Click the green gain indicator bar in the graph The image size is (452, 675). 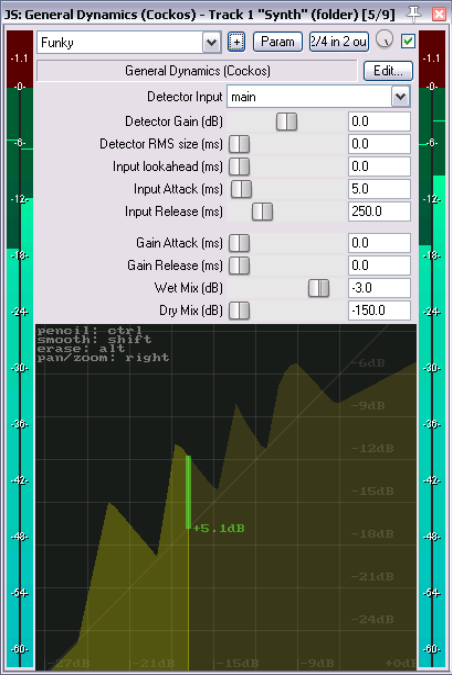[x=188, y=492]
